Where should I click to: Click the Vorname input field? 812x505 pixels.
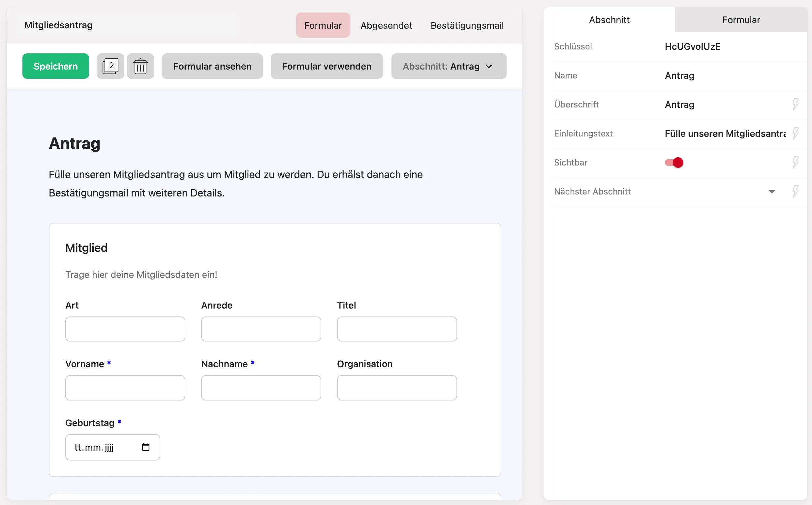click(125, 388)
